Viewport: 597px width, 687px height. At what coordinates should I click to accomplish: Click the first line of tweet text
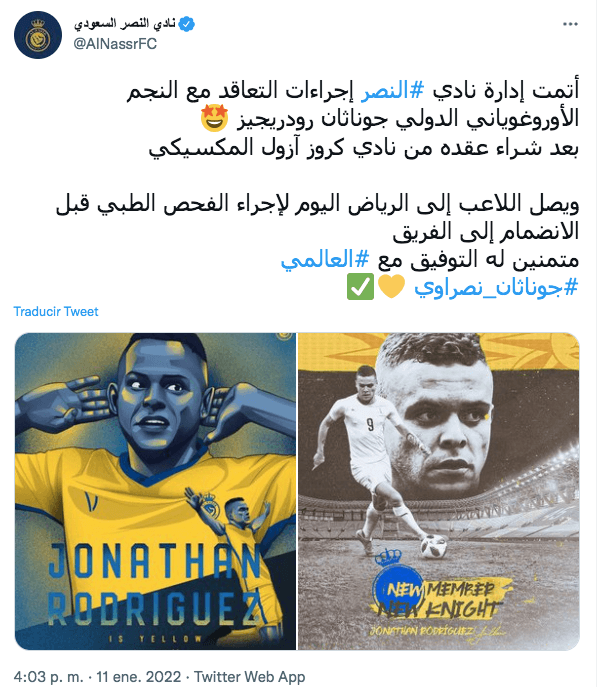click(353, 90)
